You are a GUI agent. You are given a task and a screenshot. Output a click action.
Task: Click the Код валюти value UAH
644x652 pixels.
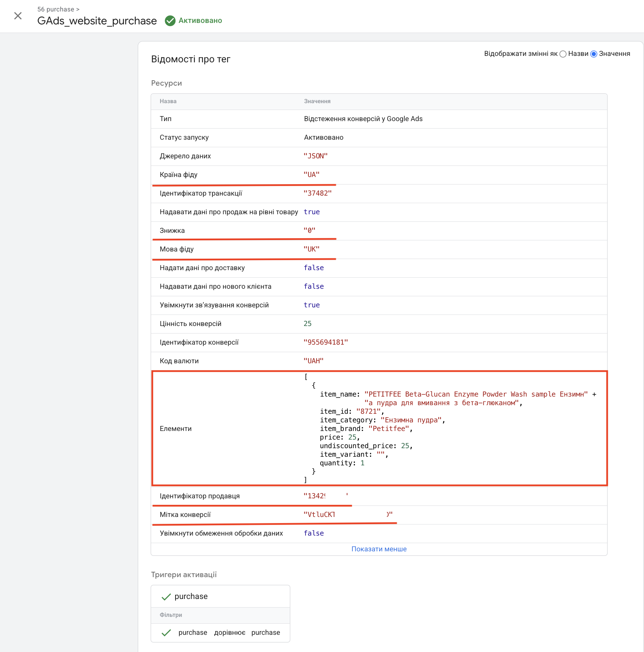pos(313,361)
